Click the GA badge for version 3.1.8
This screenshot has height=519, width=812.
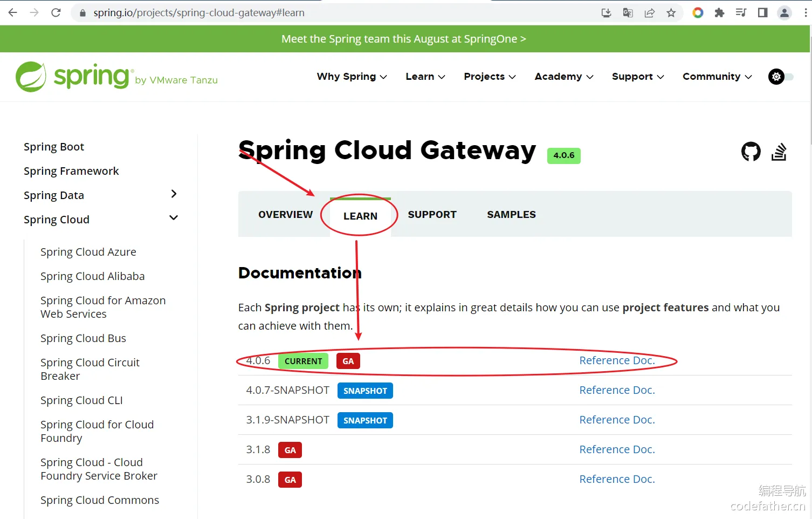coord(290,450)
